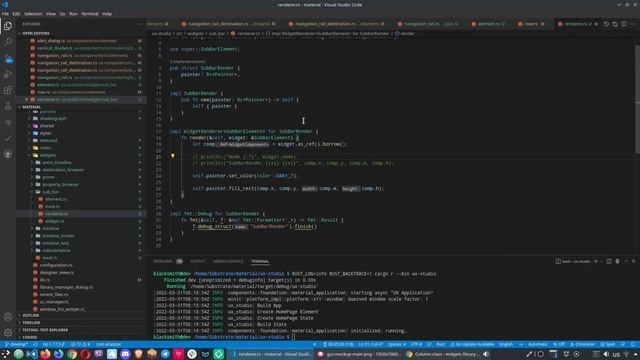Image resolution: width=640 pixels, height=360 pixels.
Task: Open the Help menu
Action: (107, 14)
